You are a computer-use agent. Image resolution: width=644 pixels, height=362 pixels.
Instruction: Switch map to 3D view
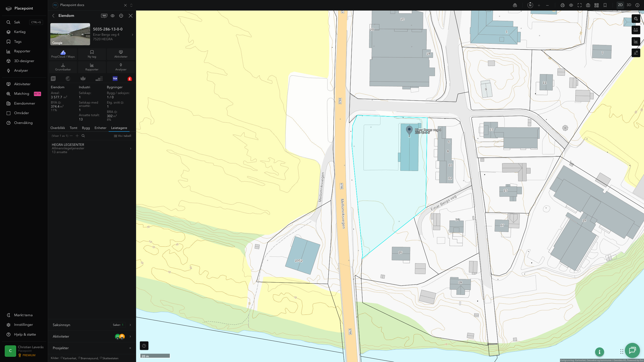(629, 5)
